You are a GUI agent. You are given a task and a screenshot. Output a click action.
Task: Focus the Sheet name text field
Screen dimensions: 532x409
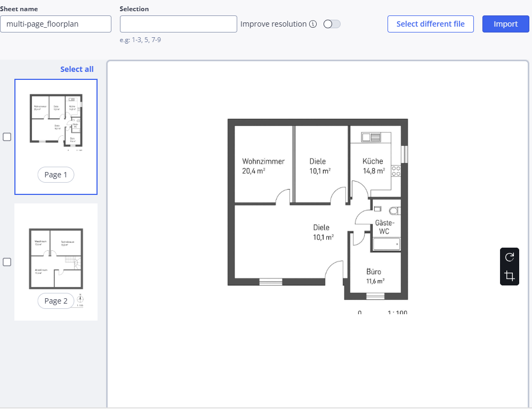55,24
